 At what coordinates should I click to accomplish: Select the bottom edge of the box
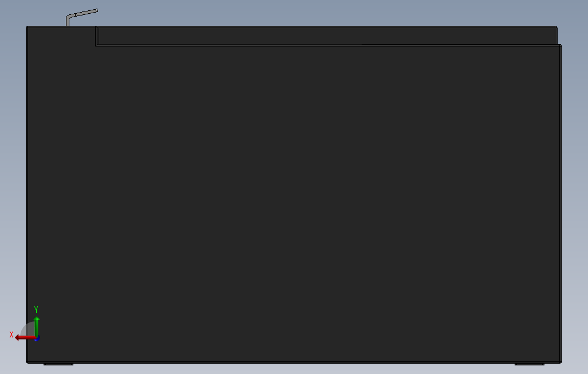pyautogui.click(x=293, y=363)
